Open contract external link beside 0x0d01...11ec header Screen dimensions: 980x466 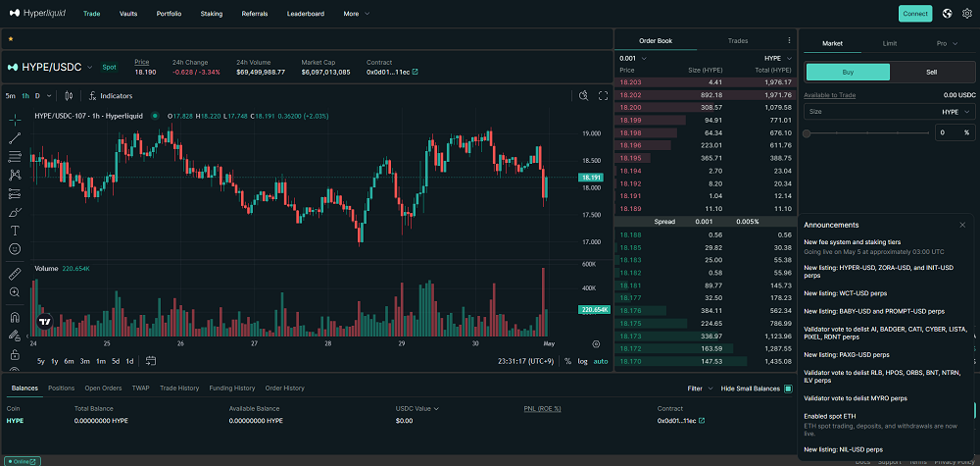click(x=415, y=72)
